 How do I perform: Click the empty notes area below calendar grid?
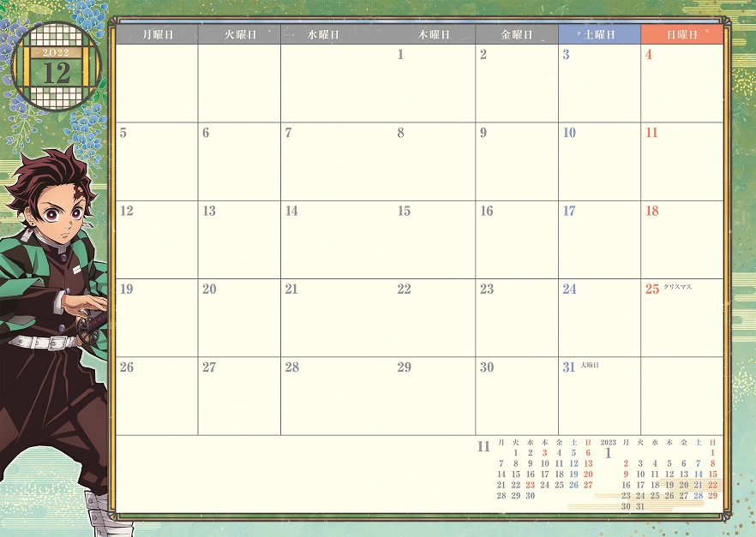295,474
